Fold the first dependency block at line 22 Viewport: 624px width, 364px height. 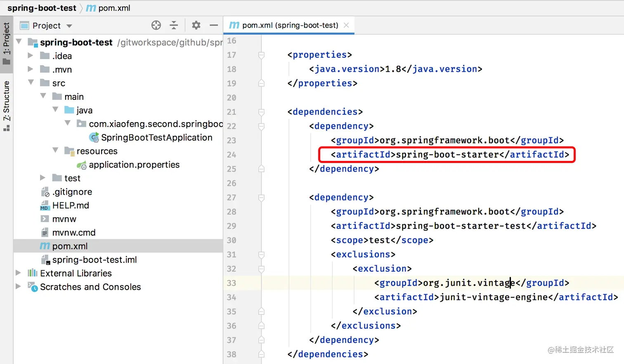[261, 126]
